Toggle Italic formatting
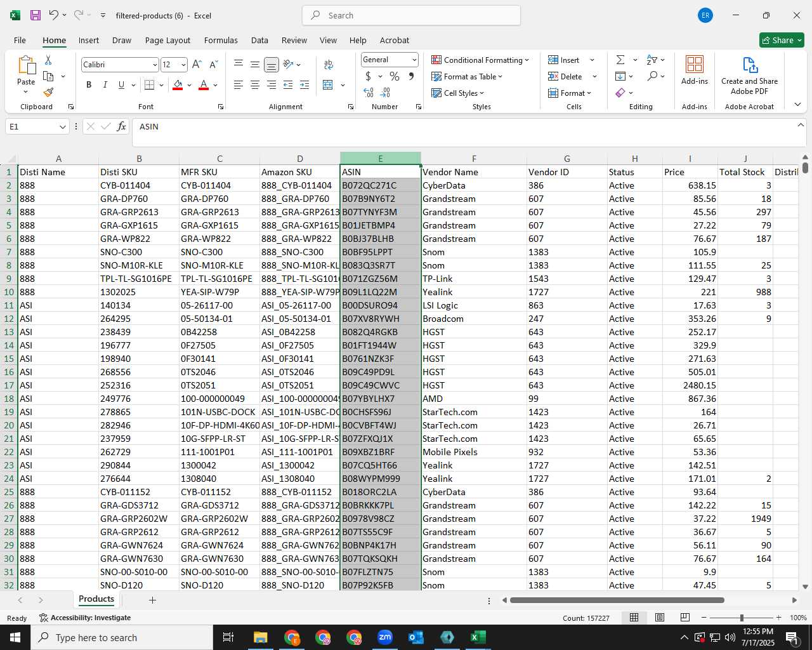The image size is (812, 650). tap(105, 84)
